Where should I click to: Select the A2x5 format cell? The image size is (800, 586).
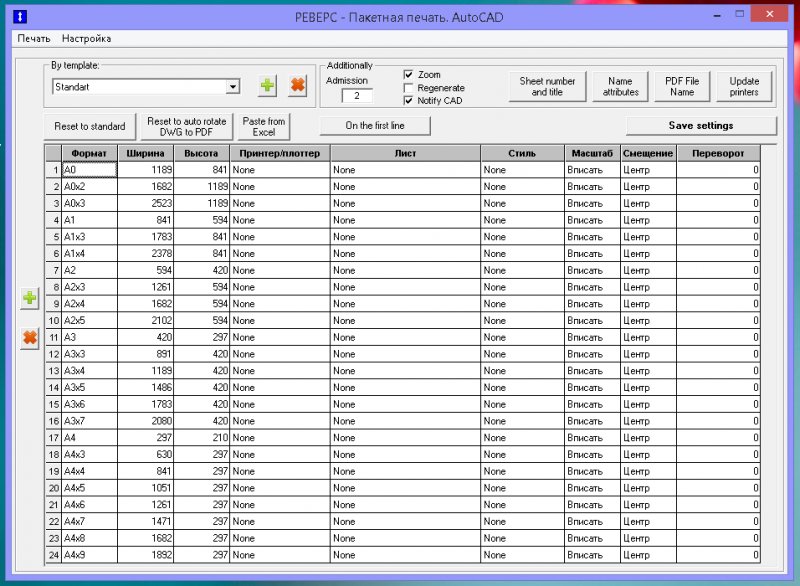tap(90, 321)
